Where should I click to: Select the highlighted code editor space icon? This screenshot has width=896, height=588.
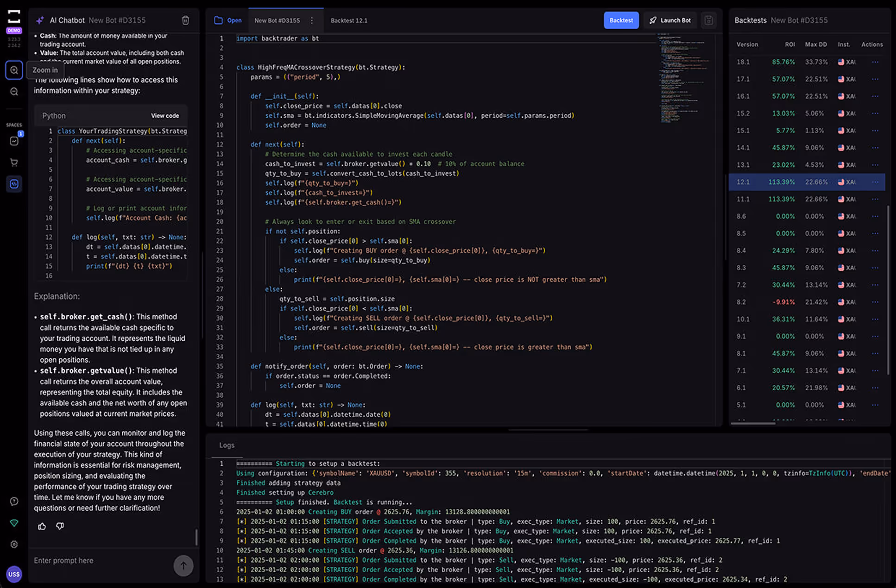click(14, 184)
